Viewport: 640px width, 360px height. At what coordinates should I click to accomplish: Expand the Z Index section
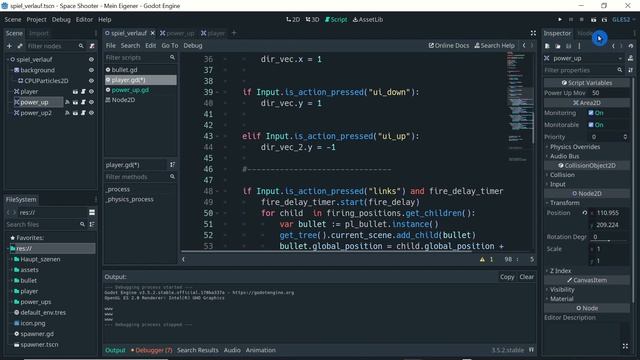pyautogui.click(x=560, y=271)
